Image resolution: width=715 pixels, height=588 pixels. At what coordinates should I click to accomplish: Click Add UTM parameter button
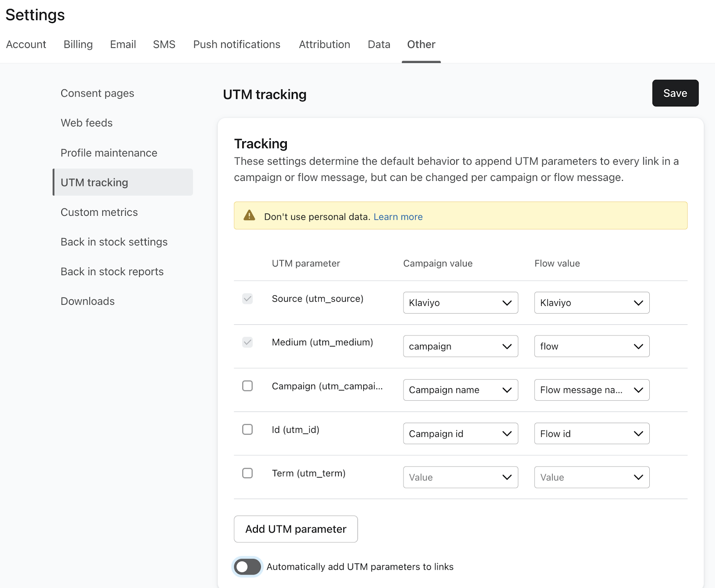point(295,529)
